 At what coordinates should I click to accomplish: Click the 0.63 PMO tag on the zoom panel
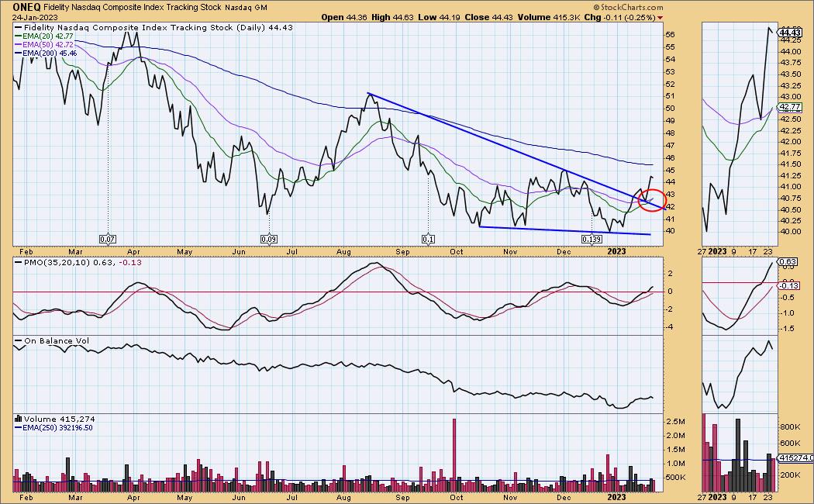788,262
